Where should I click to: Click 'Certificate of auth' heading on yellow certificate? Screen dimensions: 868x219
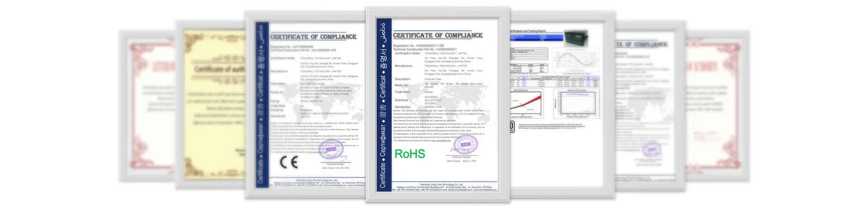219,69
